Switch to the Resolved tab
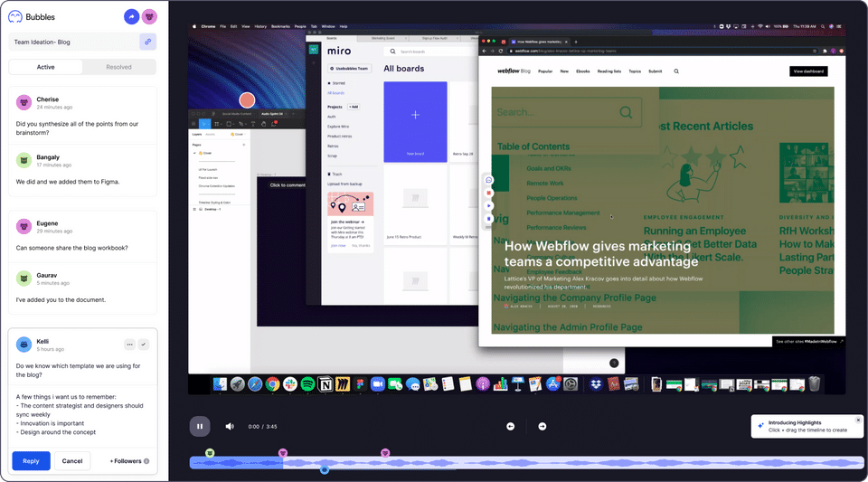The image size is (868, 482). 119,67
